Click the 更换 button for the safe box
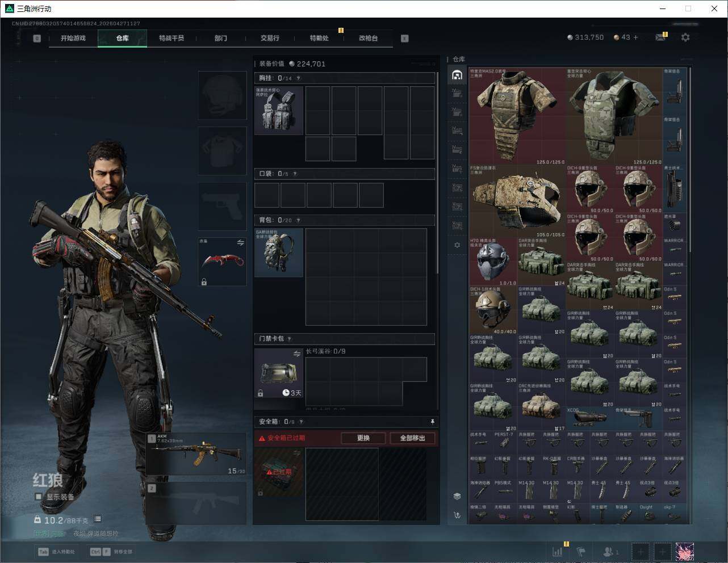728x563 pixels. pos(363,438)
